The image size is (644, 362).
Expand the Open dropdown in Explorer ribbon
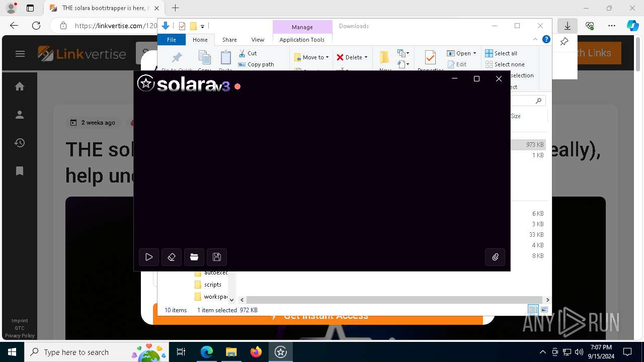(x=461, y=53)
